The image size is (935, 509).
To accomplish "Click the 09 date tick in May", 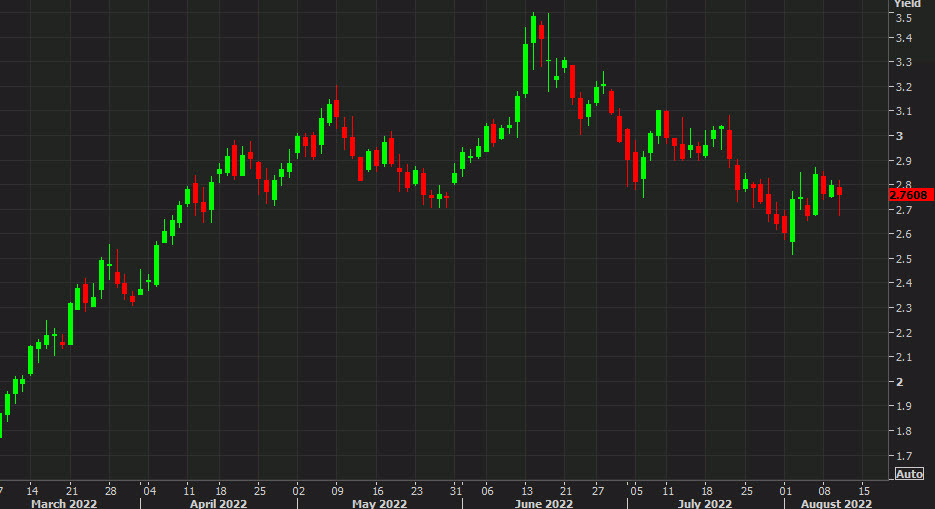I will point(338,491).
